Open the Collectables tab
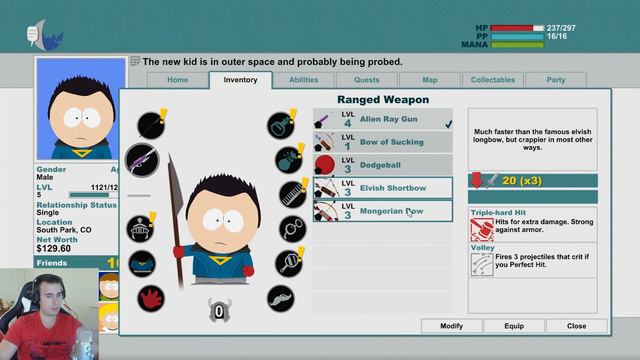 coord(493,80)
